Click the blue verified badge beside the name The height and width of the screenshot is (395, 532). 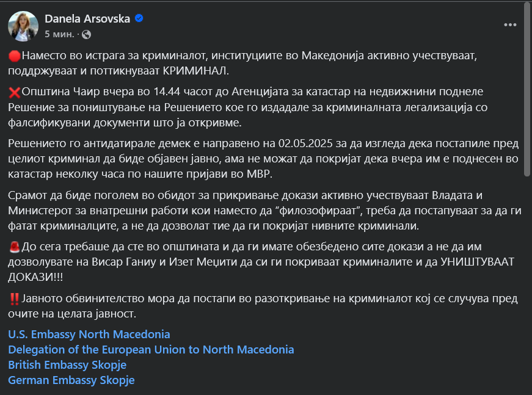tap(139, 18)
